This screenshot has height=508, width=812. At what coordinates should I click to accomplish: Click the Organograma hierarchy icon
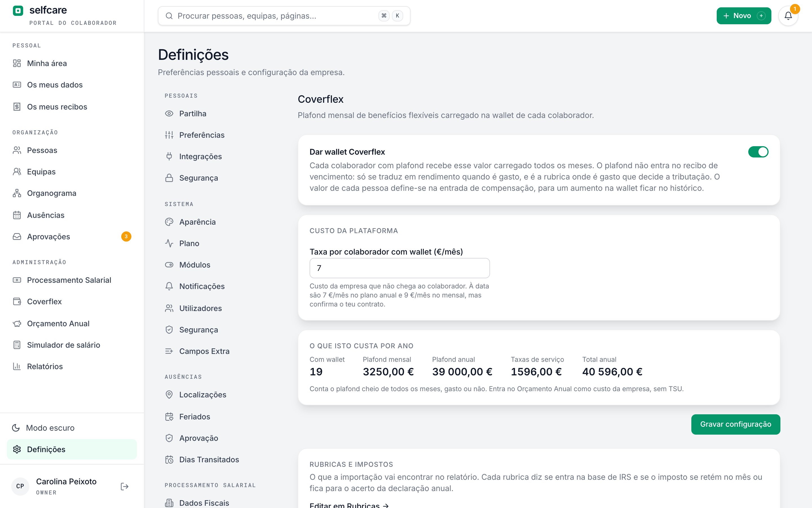(17, 193)
